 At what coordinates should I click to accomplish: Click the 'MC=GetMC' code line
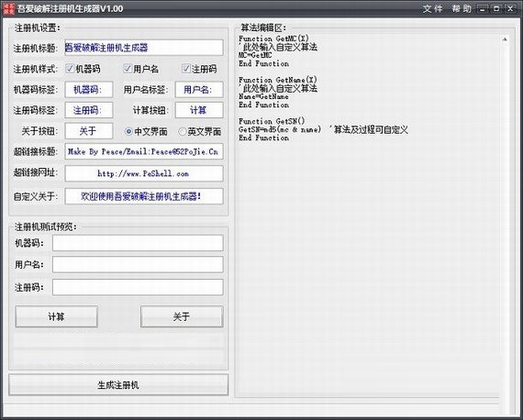pyautogui.click(x=255, y=55)
